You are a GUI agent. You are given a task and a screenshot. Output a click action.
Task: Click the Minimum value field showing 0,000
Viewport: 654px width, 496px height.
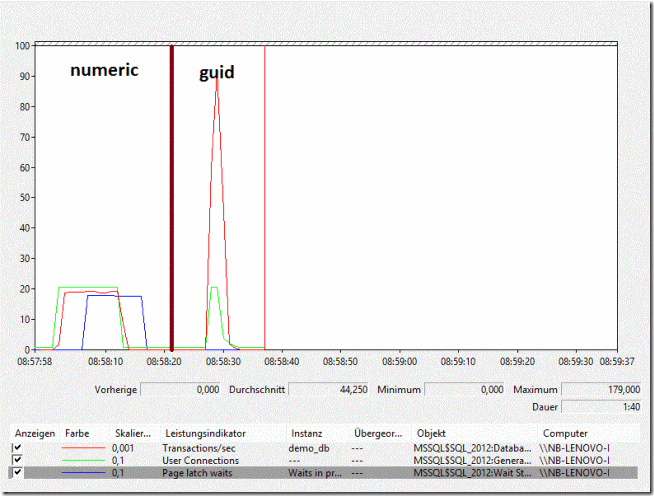(464, 389)
